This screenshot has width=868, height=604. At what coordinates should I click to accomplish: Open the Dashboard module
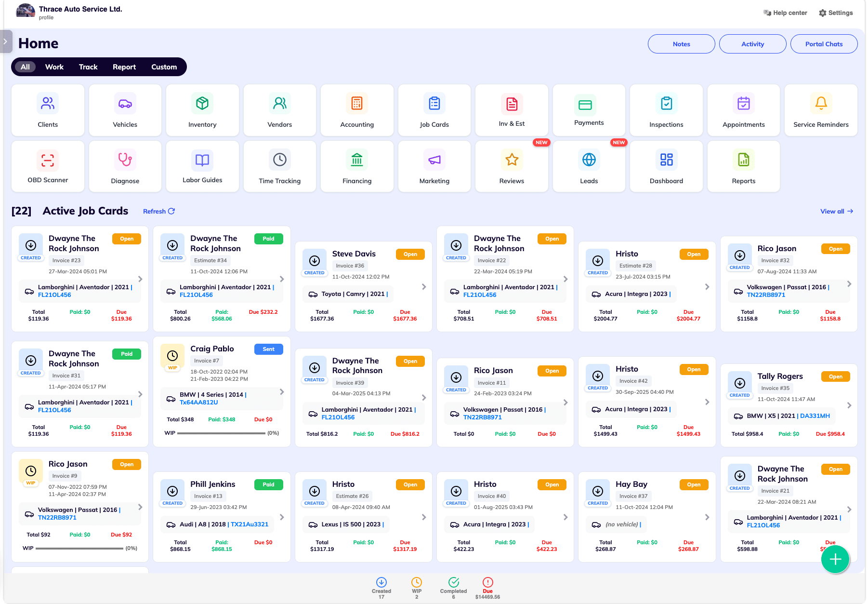point(666,166)
